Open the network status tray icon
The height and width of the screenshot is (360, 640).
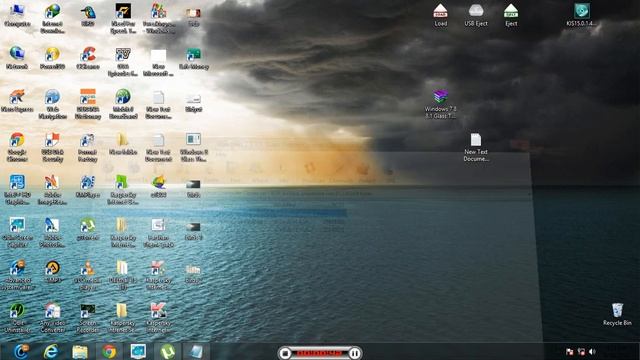coord(581,352)
